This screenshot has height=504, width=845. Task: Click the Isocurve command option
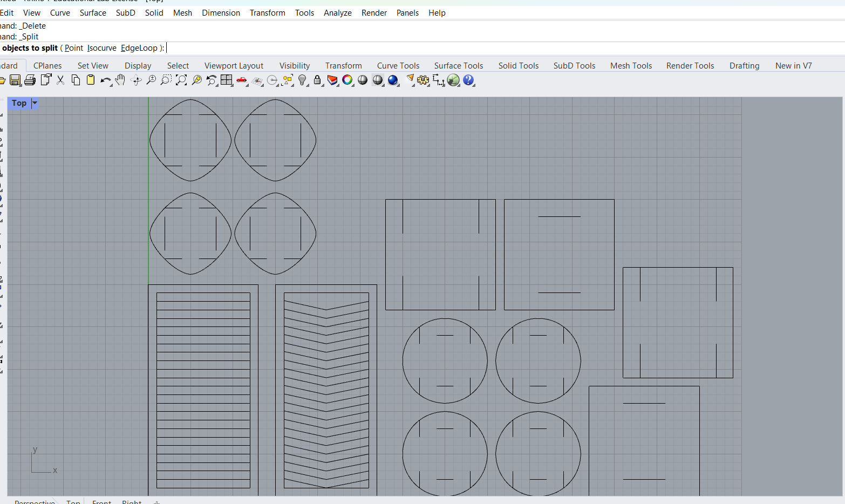tap(102, 48)
